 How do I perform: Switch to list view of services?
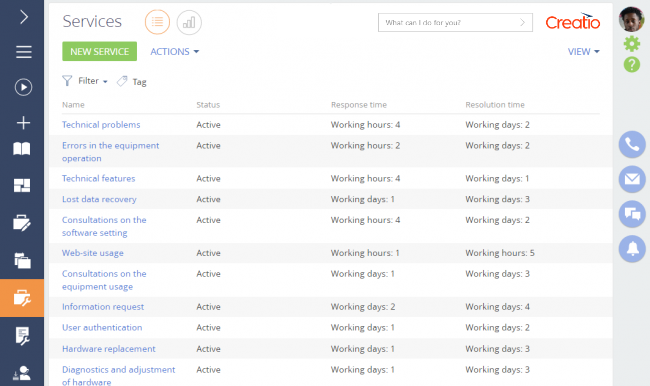(x=157, y=22)
